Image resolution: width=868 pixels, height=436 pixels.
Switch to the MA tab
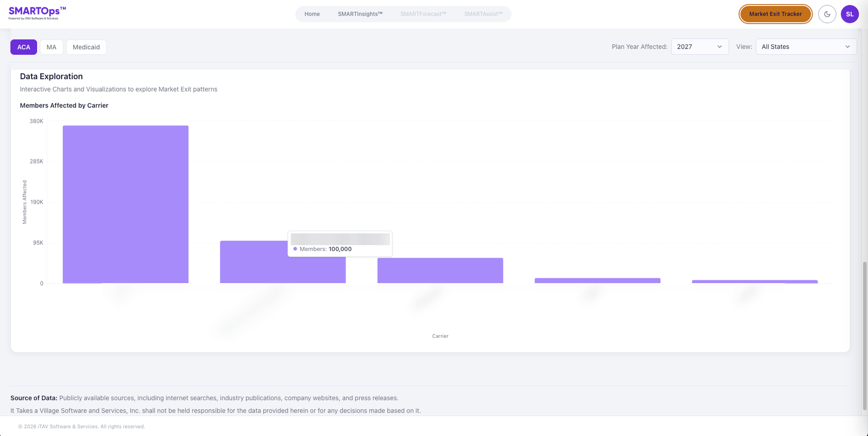pyautogui.click(x=52, y=47)
